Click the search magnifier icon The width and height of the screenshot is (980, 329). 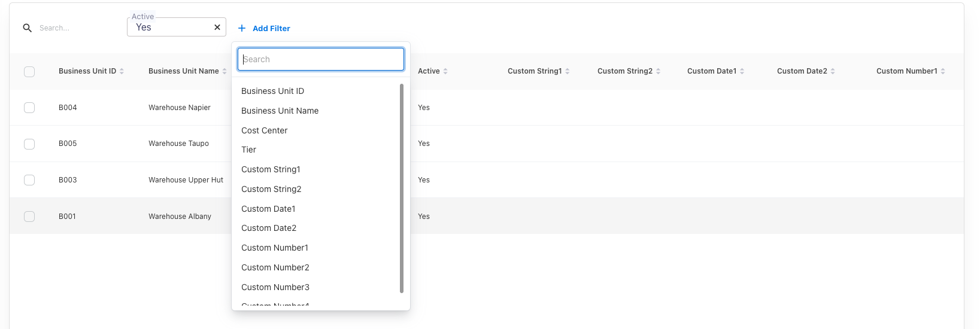[x=27, y=28]
